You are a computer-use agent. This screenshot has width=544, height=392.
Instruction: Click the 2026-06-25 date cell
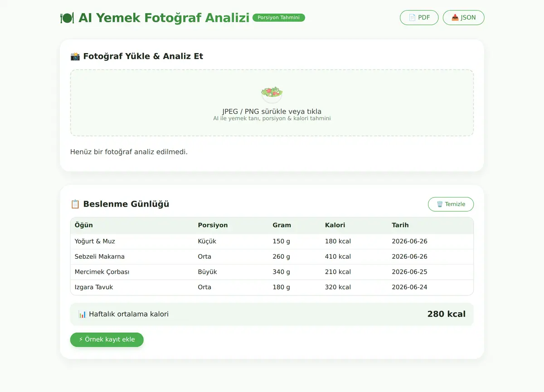click(x=409, y=272)
